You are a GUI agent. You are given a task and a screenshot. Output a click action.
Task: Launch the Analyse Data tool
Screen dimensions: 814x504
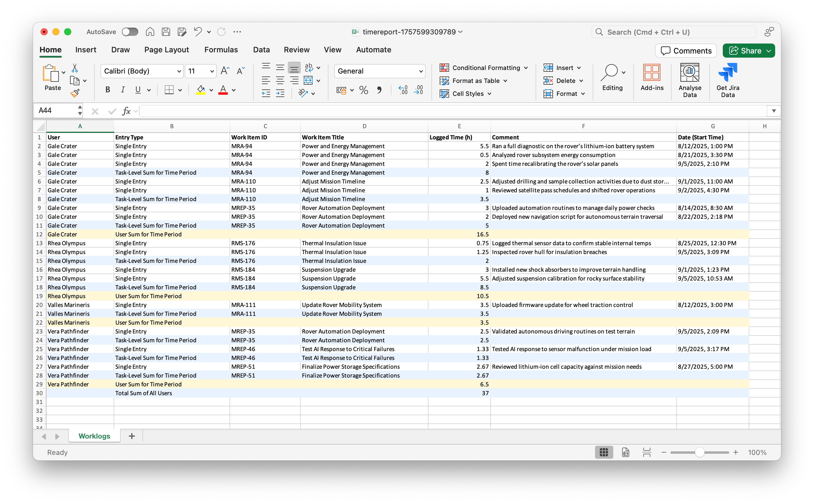[690, 79]
